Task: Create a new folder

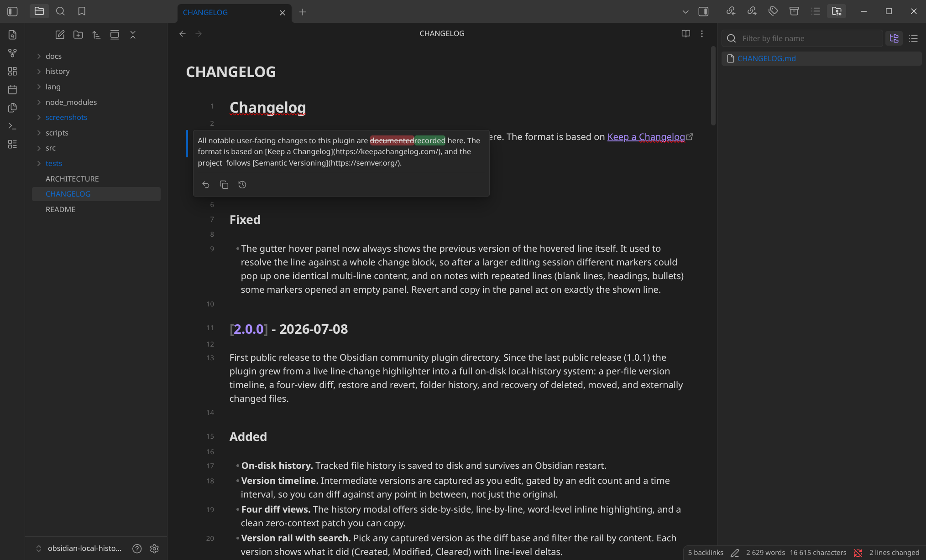Action: coord(78,35)
